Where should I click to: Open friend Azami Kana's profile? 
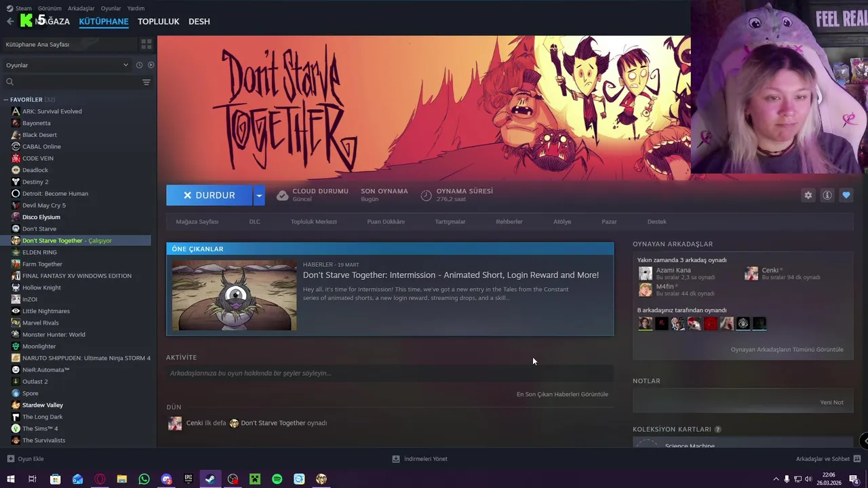673,270
